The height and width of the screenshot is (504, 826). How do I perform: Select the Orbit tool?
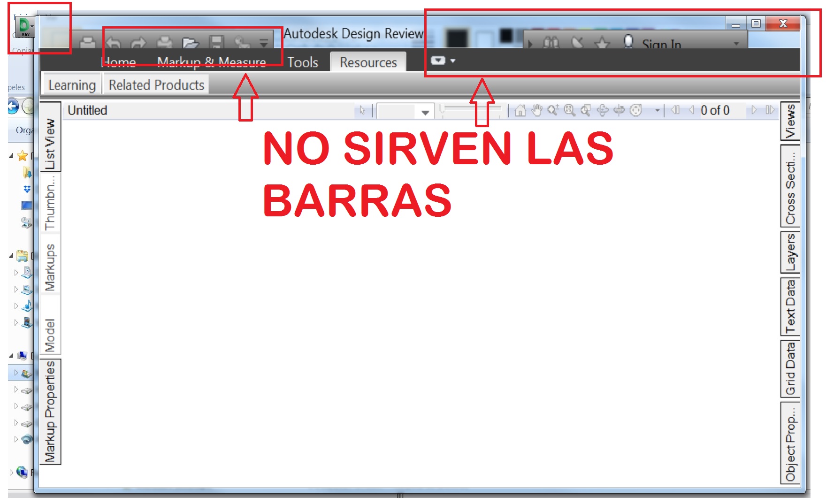(603, 110)
